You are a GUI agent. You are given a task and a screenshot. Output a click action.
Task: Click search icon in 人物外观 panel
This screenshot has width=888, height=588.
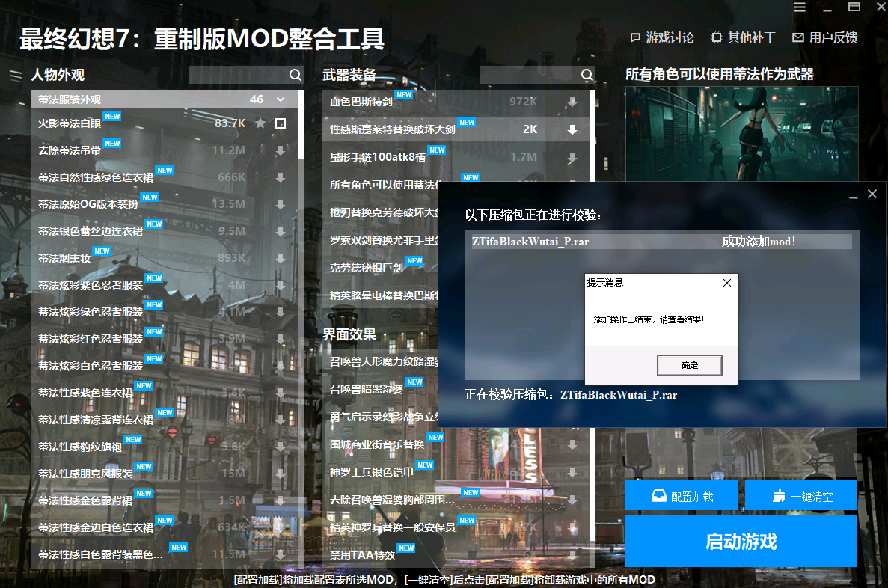click(296, 75)
